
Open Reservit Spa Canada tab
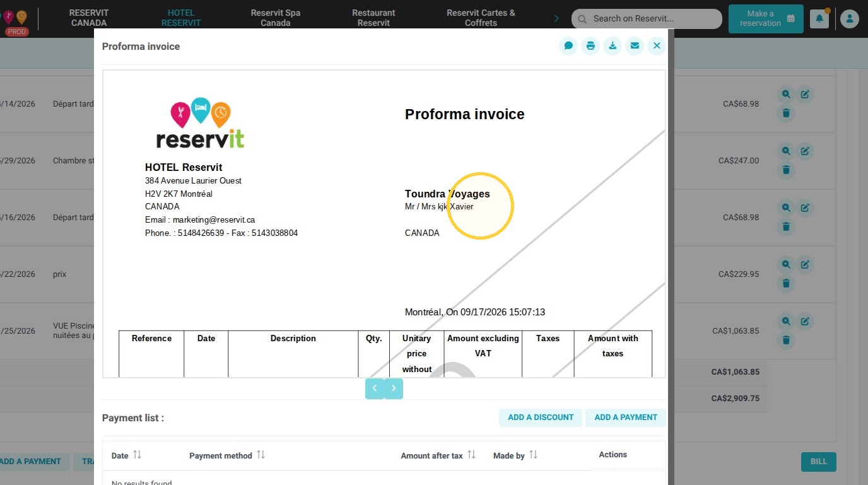click(x=276, y=18)
